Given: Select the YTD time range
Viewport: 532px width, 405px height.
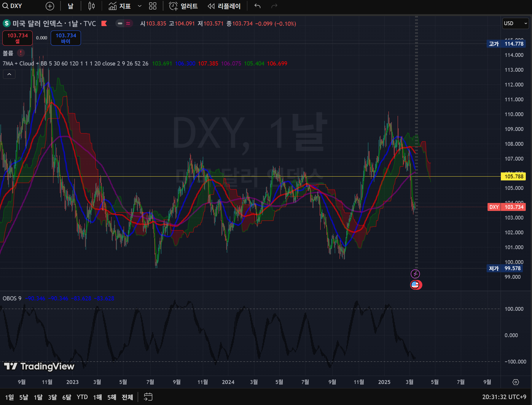Looking at the screenshot, I should (82, 397).
